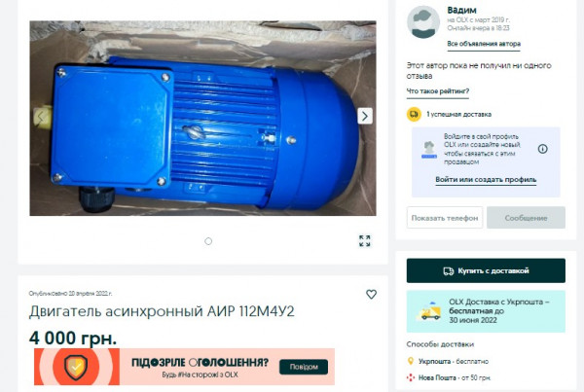Click the Показать телефон button

(x=445, y=218)
